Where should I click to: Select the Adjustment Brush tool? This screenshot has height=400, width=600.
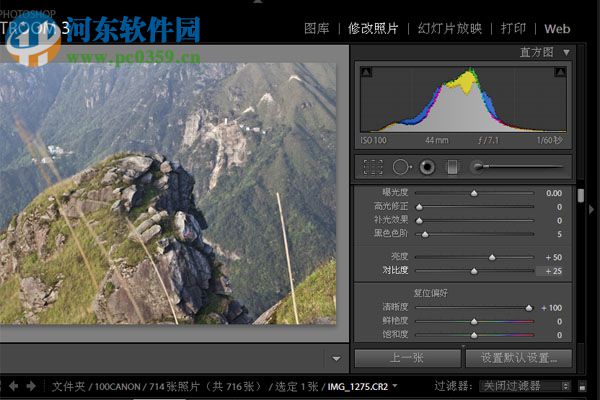tap(517, 167)
